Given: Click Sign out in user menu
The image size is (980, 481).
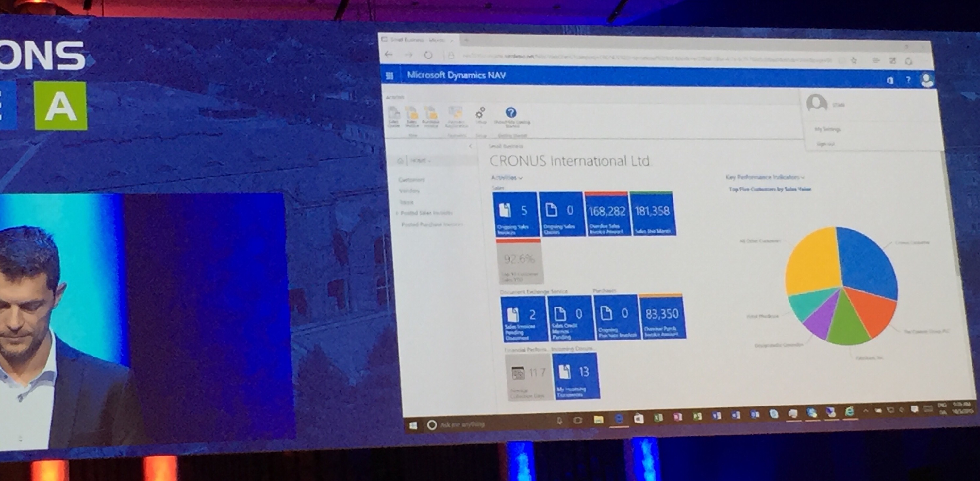Looking at the screenshot, I should 825,144.
